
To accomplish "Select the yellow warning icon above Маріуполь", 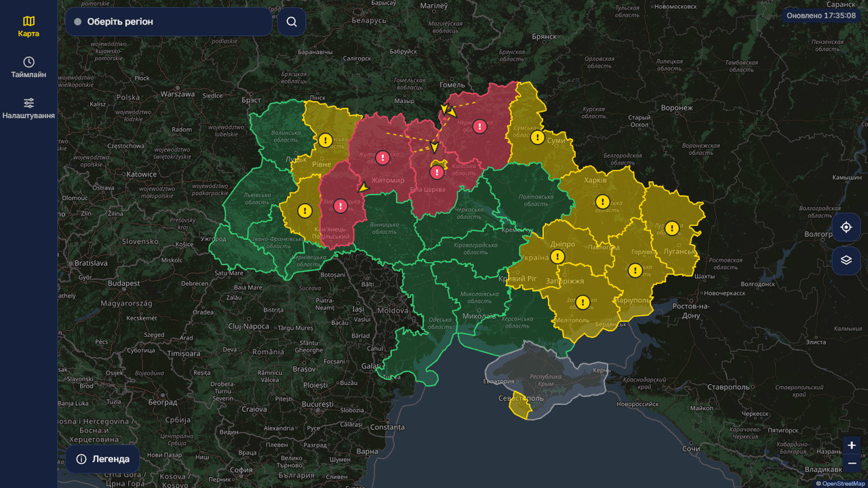I will click(x=635, y=270).
